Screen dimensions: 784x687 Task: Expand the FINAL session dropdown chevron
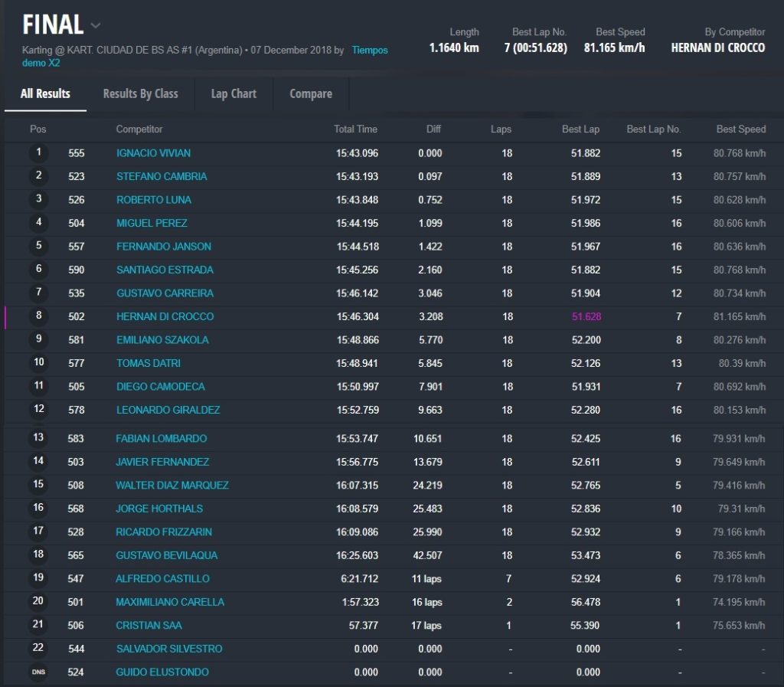(x=95, y=25)
